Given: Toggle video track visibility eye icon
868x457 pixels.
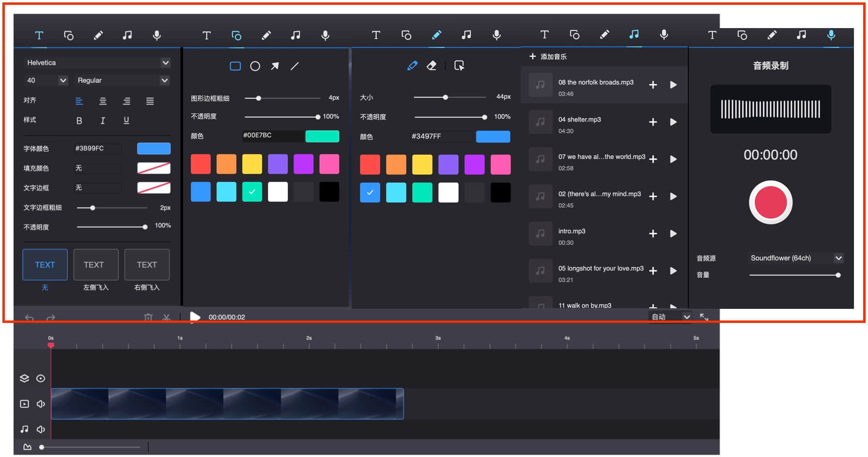Looking at the screenshot, I should (41, 378).
